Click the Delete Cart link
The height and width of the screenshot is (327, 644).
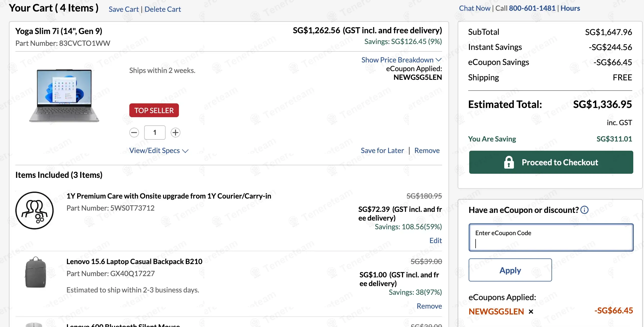point(163,9)
